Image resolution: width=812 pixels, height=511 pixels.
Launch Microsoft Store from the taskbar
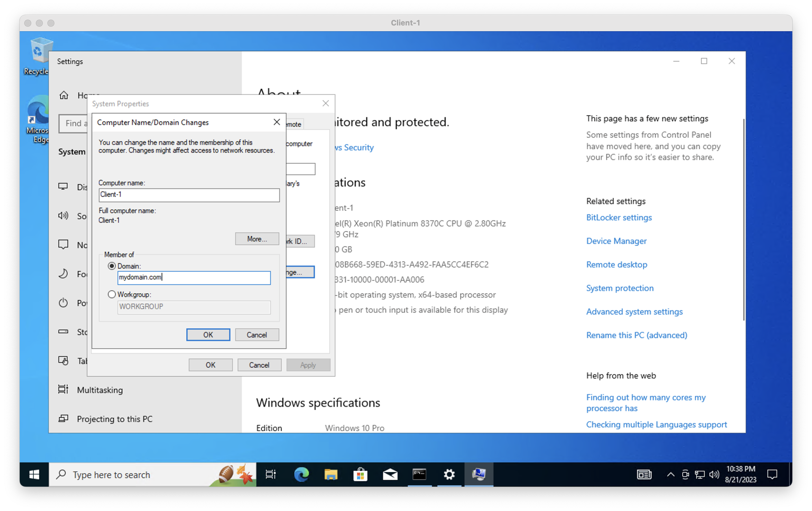360,474
